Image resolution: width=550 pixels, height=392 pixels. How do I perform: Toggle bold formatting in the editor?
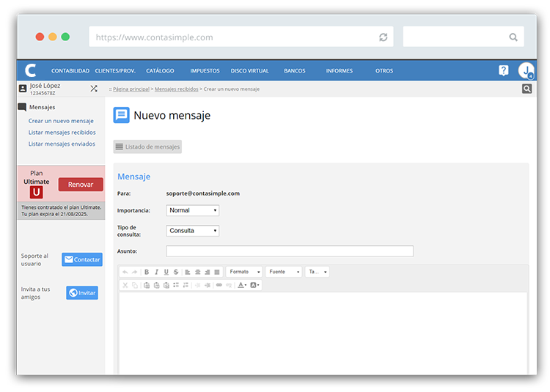(147, 272)
